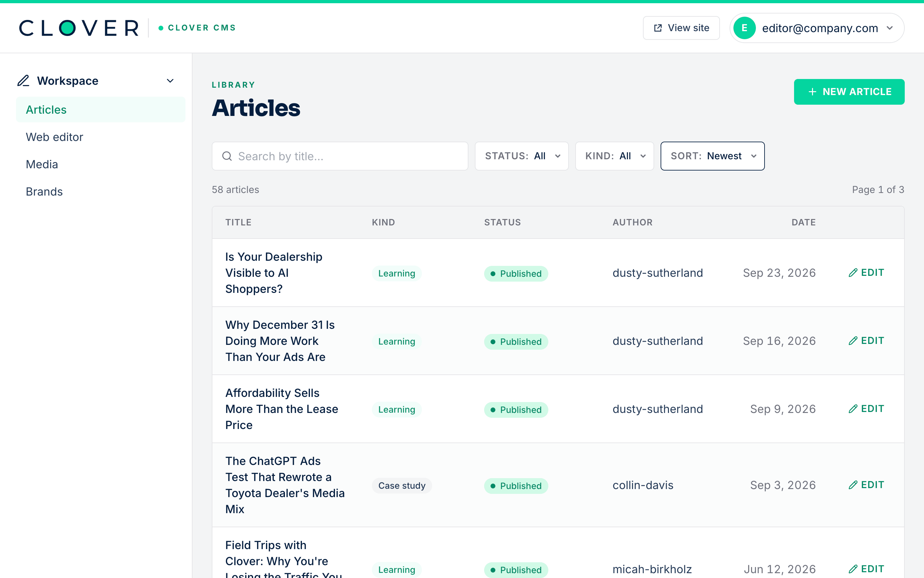Image resolution: width=924 pixels, height=578 pixels.
Task: Click Published badge on Affordability Sells row
Action: (516, 409)
